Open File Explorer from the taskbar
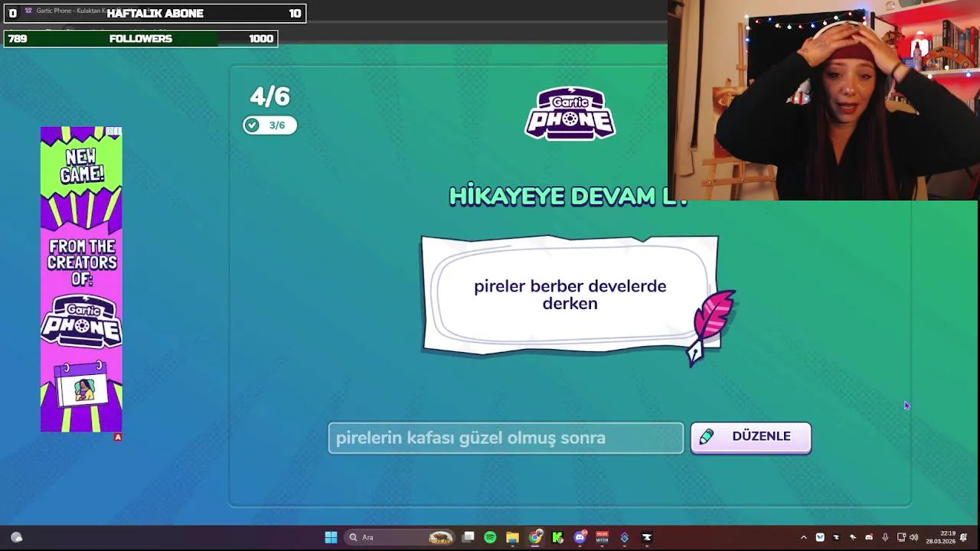The height and width of the screenshot is (551, 980). click(x=512, y=537)
